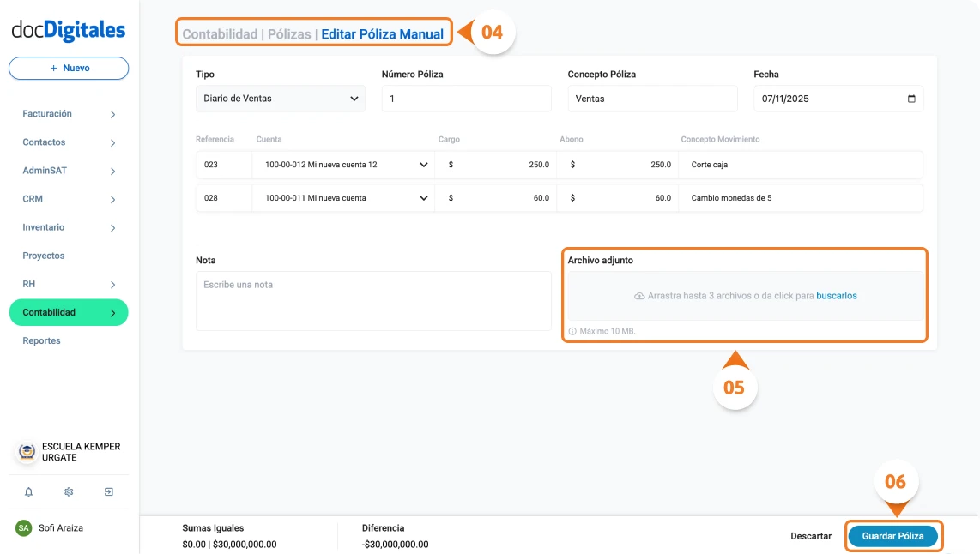Click the Guardar Póliza button
The height and width of the screenshot is (554, 980).
point(893,535)
